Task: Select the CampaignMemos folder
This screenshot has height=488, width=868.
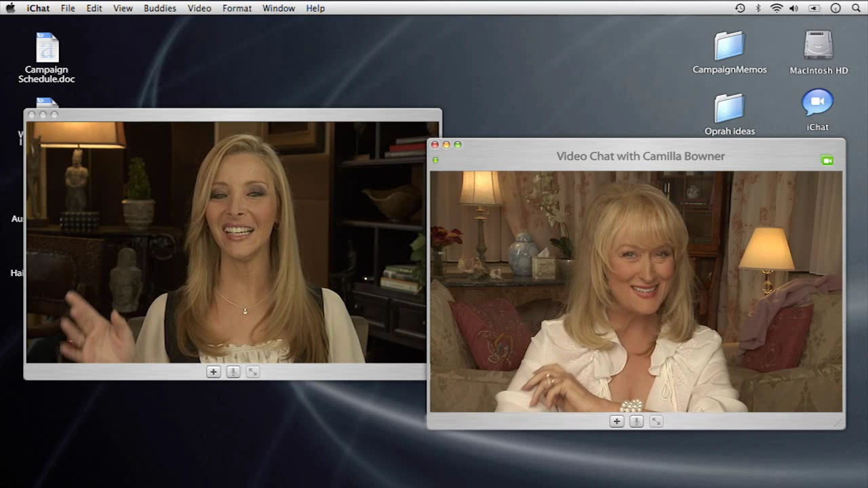Action: 730,53
